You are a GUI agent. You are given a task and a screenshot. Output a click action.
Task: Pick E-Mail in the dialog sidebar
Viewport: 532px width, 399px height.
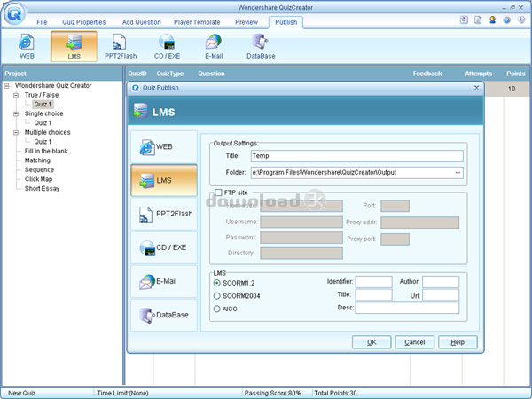[164, 281]
